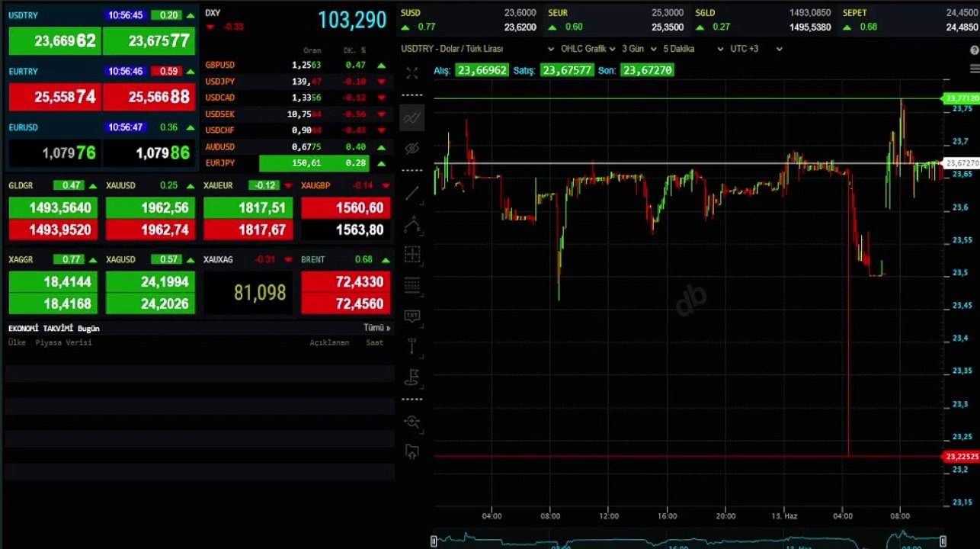Select the USDCAD row in the pairs list
Image resolution: width=980 pixels, height=549 pixels.
click(x=296, y=98)
